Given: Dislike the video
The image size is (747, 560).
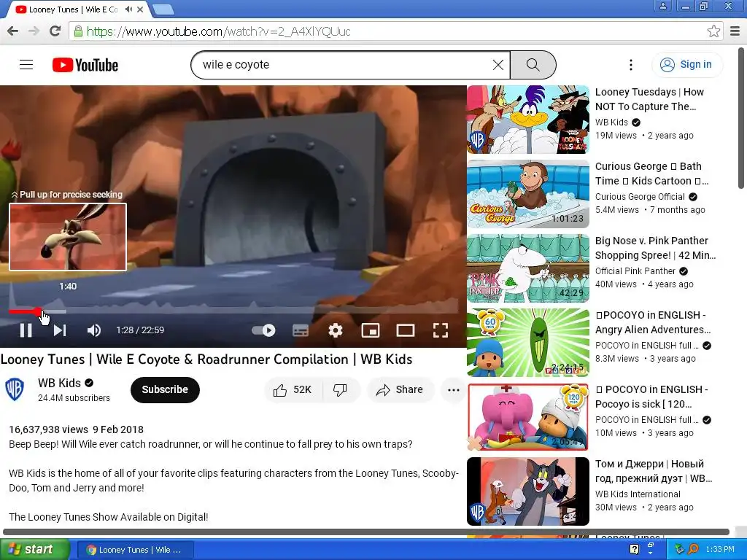Looking at the screenshot, I should point(340,390).
